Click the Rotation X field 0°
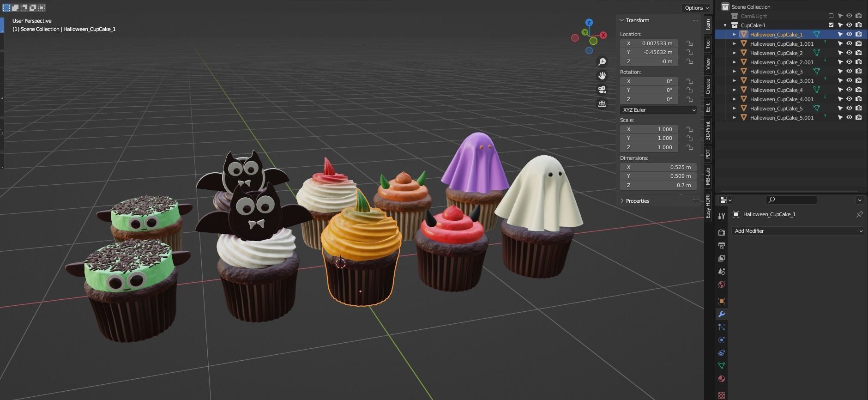 tap(649, 81)
